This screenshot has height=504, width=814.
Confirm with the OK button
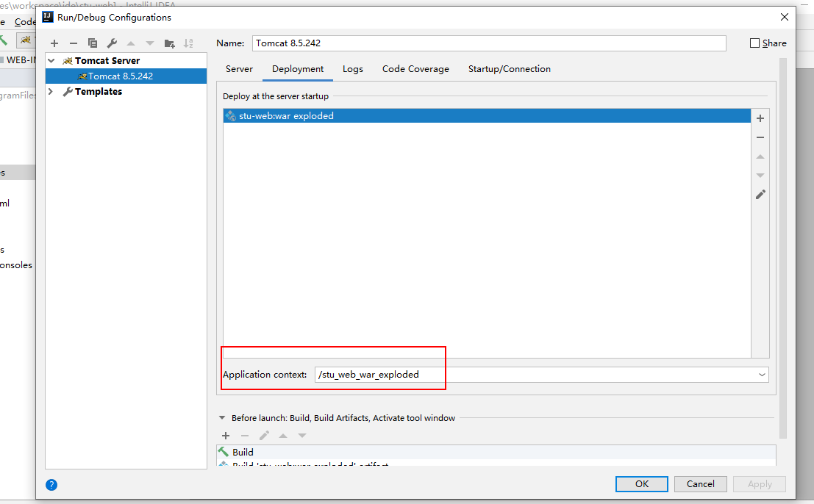[642, 483]
